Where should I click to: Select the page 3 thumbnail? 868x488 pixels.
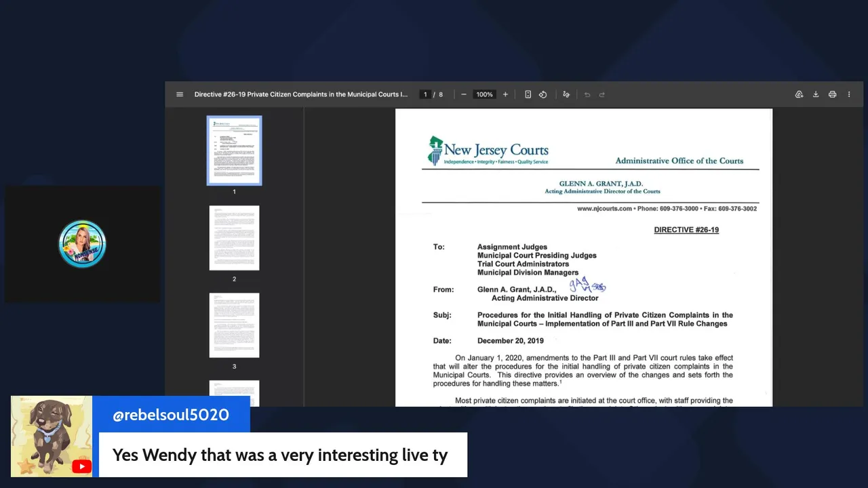[234, 325]
